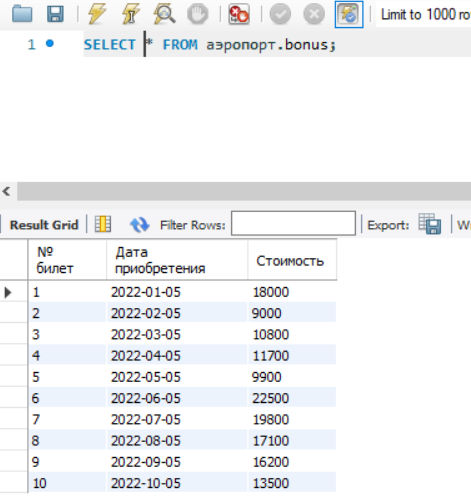
Task: Sort by the Дата приобретения column header
Action: tap(177, 260)
